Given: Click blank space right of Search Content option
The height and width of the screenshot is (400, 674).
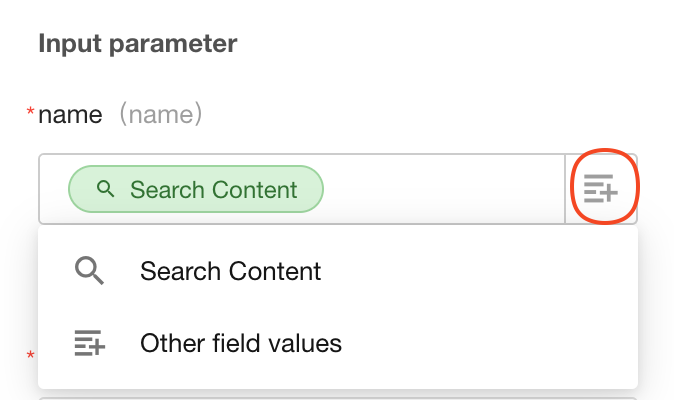Looking at the screenshot, I should (480, 270).
